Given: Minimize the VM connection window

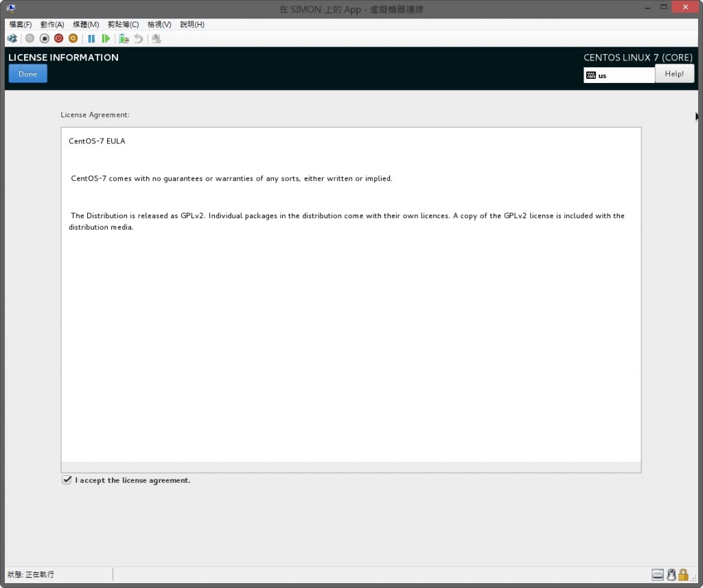Looking at the screenshot, I should point(647,8).
